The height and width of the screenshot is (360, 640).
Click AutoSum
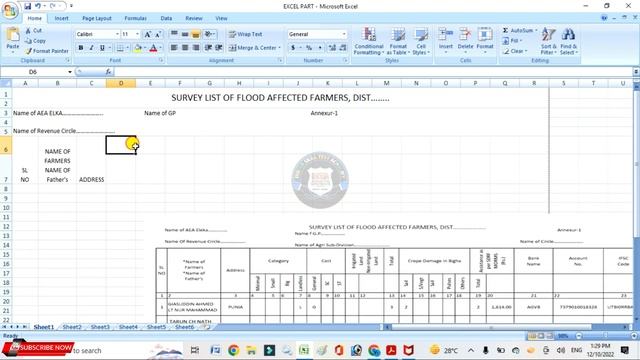518,31
